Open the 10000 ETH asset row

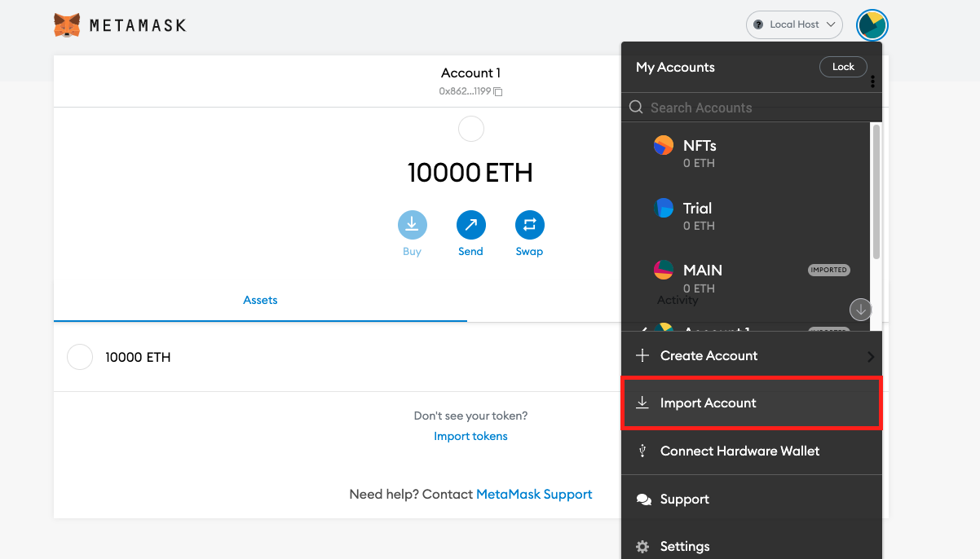tap(338, 357)
